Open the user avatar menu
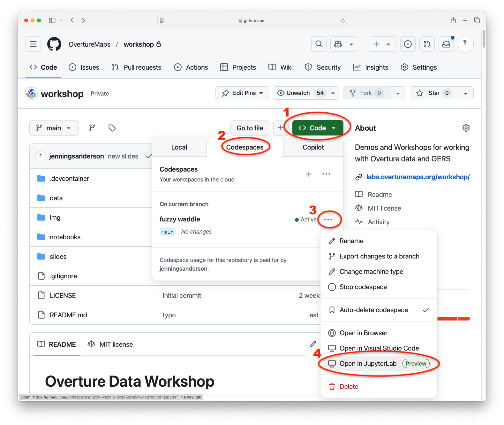This screenshot has height=425, width=504. (465, 44)
